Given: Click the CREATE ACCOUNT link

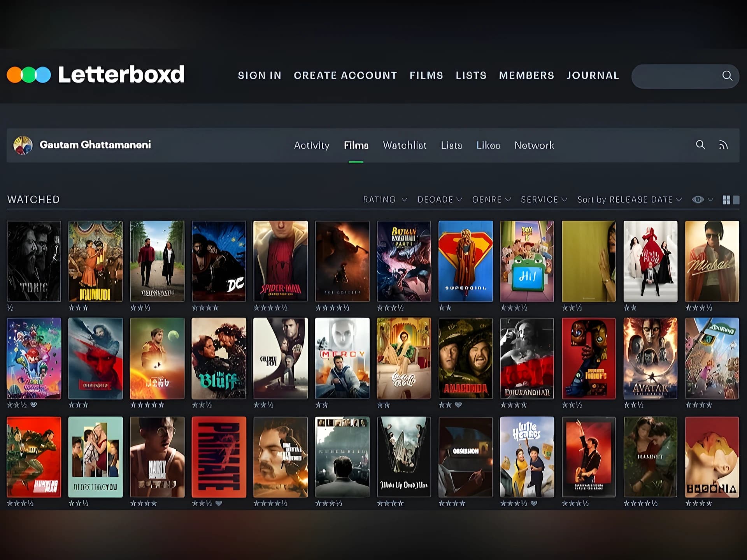Looking at the screenshot, I should click(x=345, y=75).
